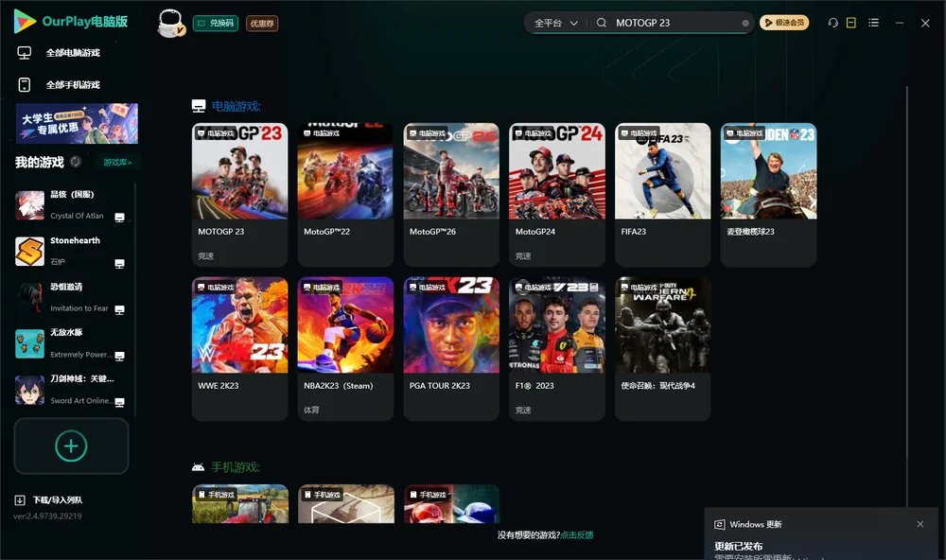The width and height of the screenshot is (946, 560).
Task: Click the version number ver:2.4.9739.29219
Action: coord(47,516)
